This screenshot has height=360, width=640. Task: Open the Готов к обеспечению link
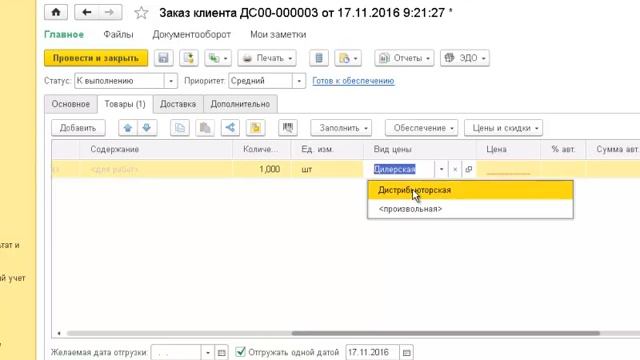click(x=353, y=81)
